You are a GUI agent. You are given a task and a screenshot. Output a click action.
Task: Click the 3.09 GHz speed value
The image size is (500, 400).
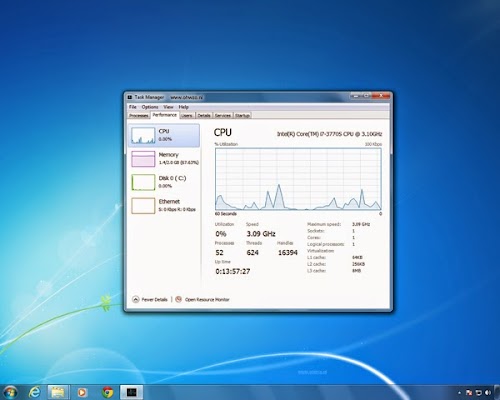261,234
